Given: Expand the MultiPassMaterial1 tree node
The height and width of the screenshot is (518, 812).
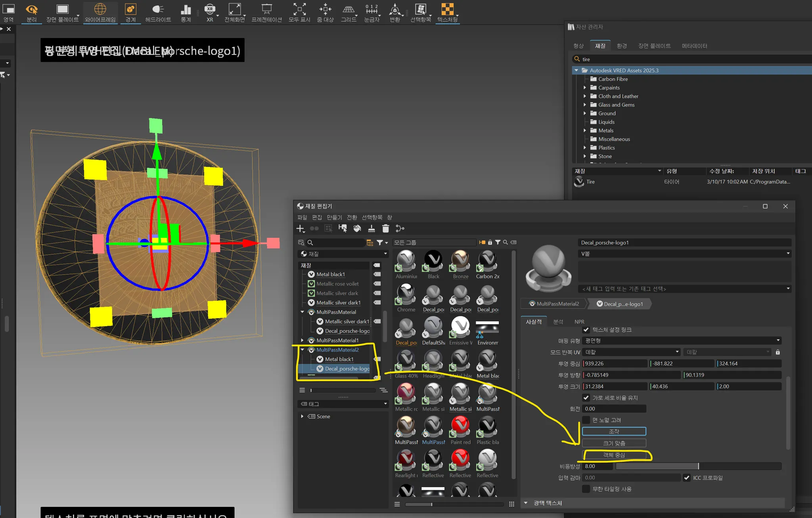Looking at the screenshot, I should pyautogui.click(x=302, y=340).
